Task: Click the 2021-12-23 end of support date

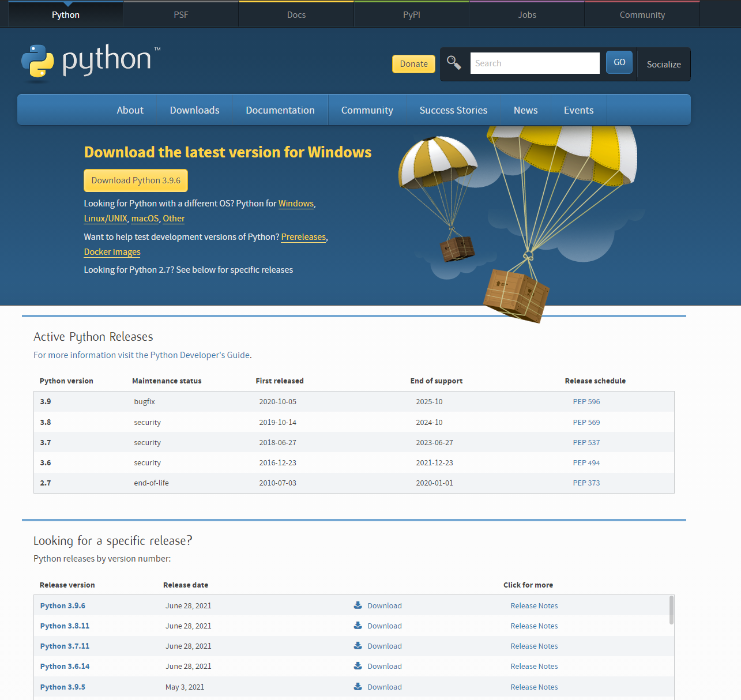Action: point(434,462)
